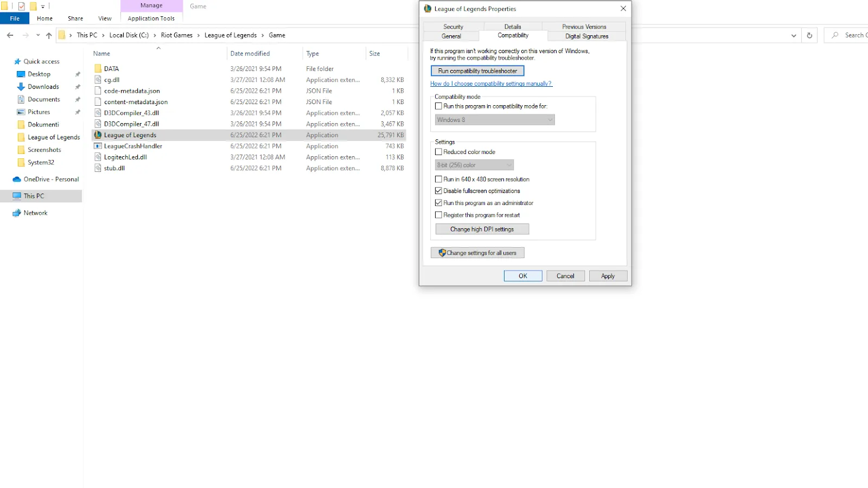Switch to the Security tab

click(453, 27)
